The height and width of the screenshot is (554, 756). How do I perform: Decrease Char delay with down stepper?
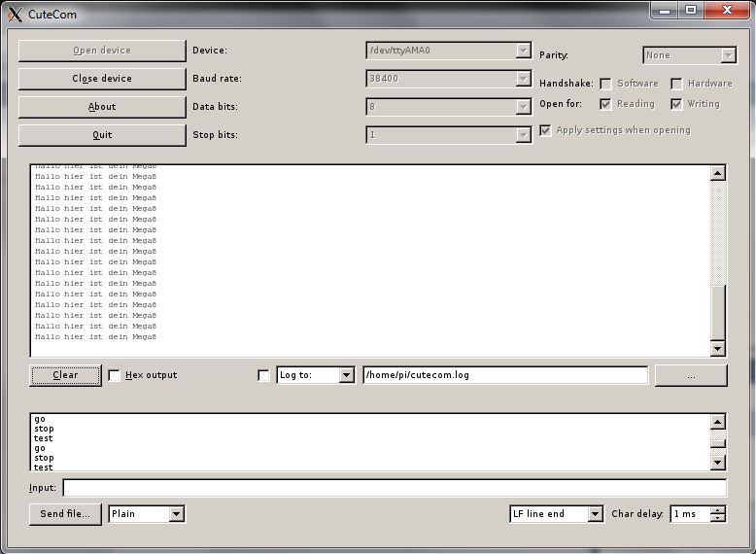718,518
